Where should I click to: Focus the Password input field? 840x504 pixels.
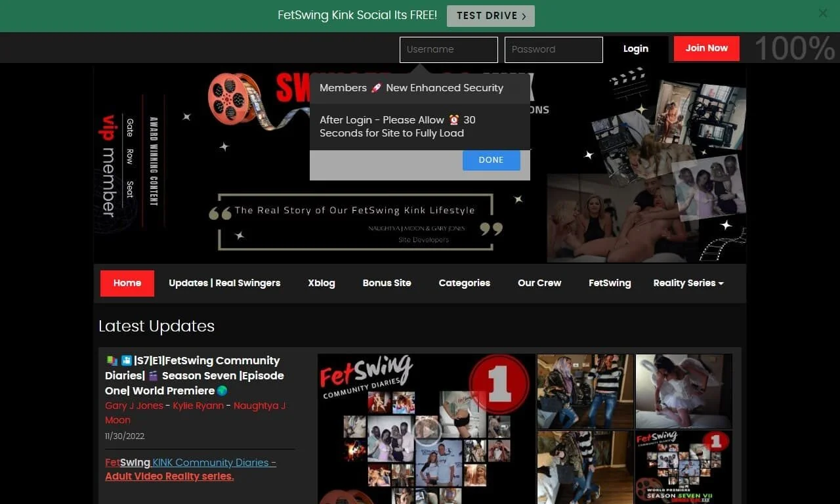tap(554, 50)
